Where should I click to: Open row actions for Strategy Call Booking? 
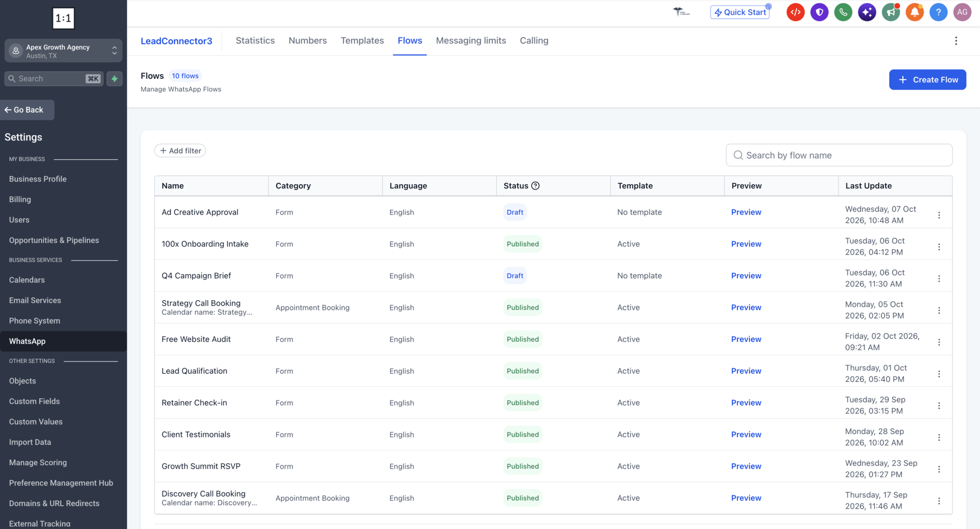point(939,310)
